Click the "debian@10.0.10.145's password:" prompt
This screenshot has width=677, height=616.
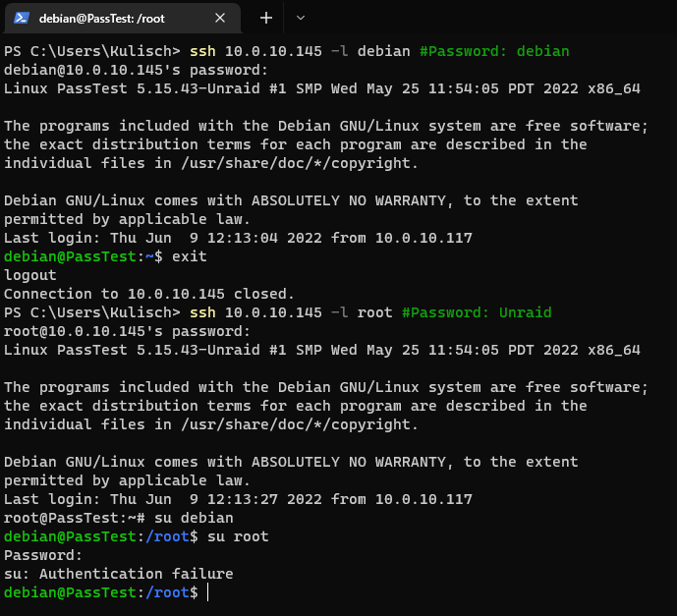click(136, 70)
